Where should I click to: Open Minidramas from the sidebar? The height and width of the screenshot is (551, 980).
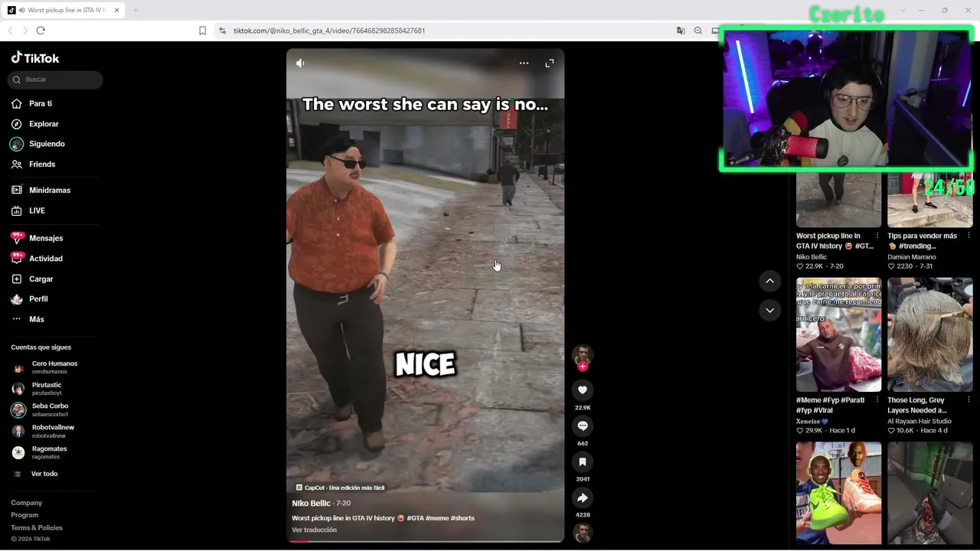pos(51,191)
